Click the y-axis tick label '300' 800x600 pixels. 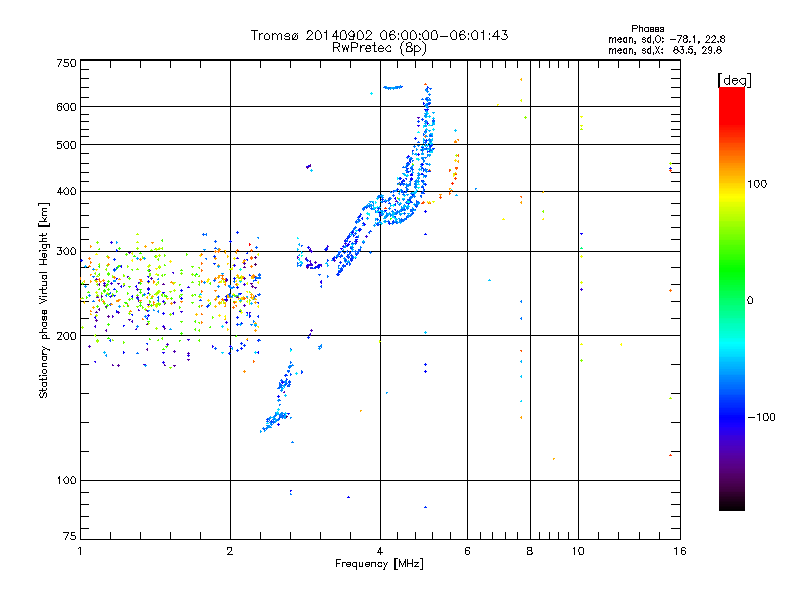[67, 252]
